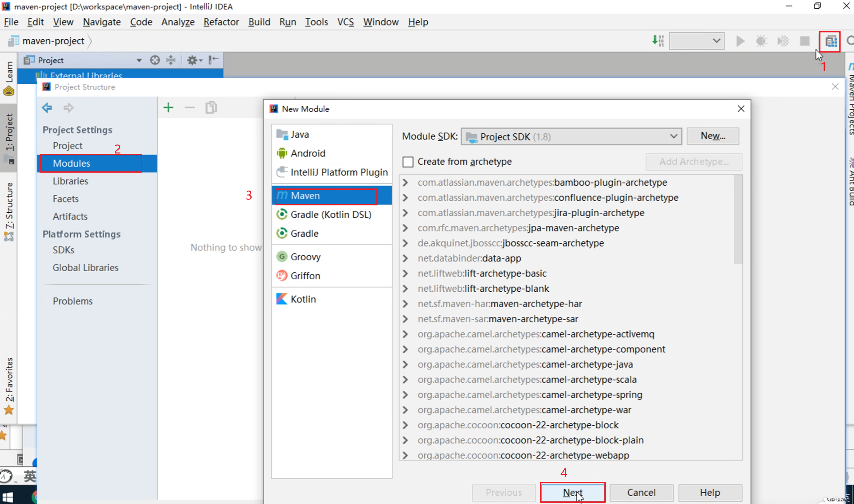Click the Help button in New Module
854x504 pixels.
click(x=710, y=493)
